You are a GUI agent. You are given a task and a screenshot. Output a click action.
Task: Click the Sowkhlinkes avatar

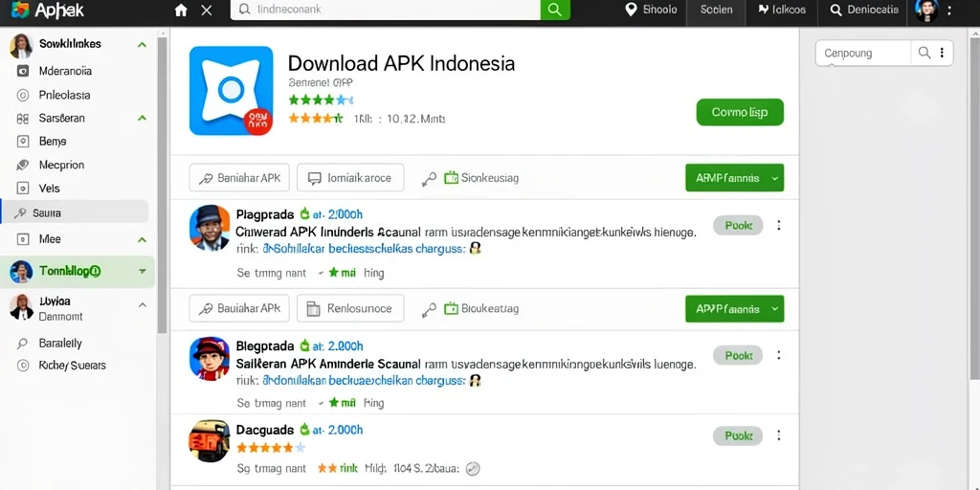pyautogui.click(x=21, y=46)
